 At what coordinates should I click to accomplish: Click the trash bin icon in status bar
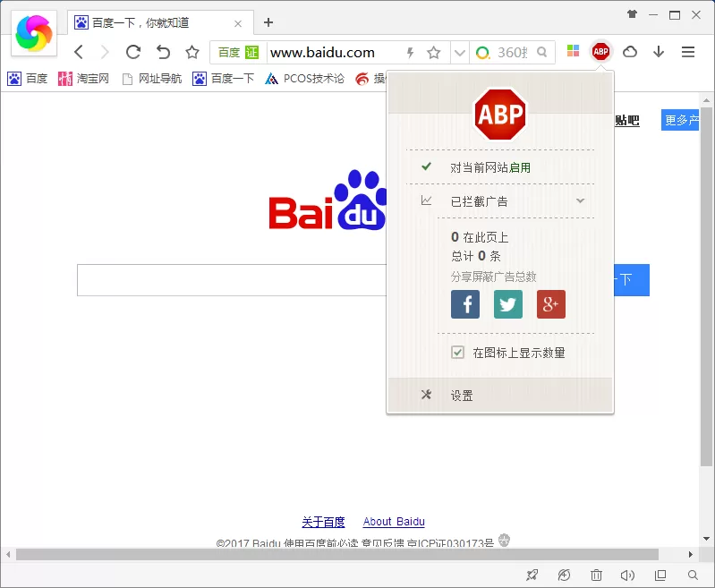click(x=596, y=575)
